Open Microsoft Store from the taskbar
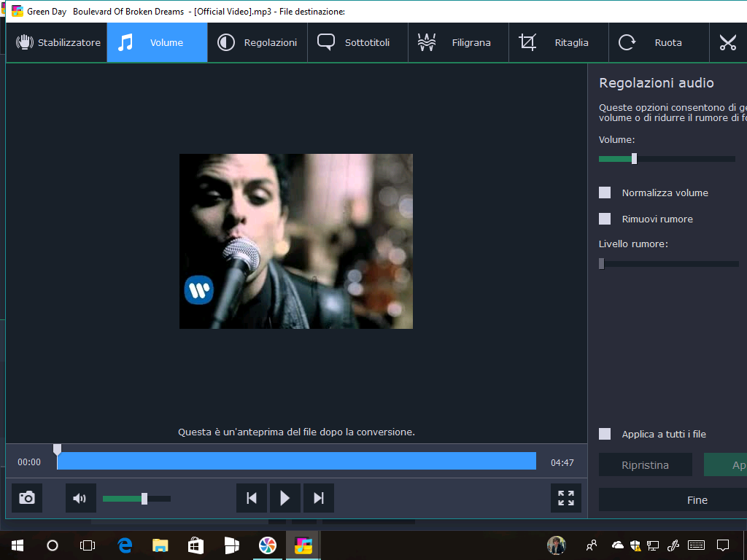Viewport: 747px width, 560px height. 196,545
